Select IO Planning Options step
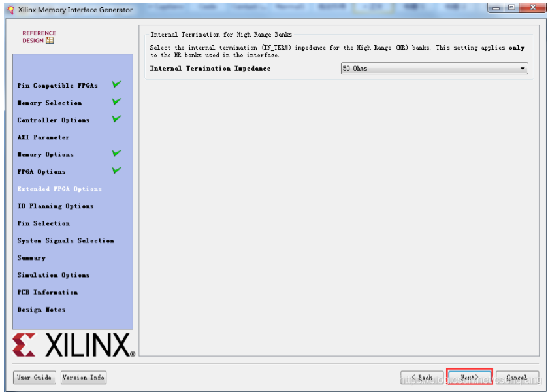This screenshot has width=548, height=392. (x=56, y=206)
